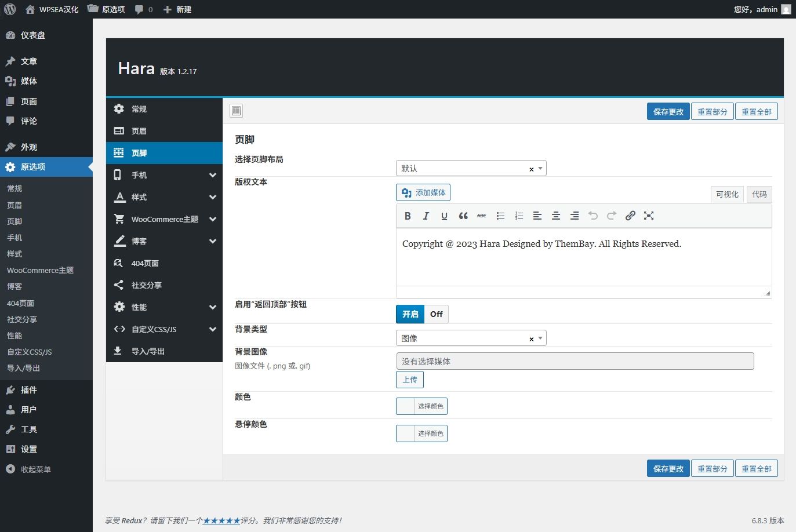796x532 pixels.
Task: Click the Italic formatting icon
Action: pos(426,216)
